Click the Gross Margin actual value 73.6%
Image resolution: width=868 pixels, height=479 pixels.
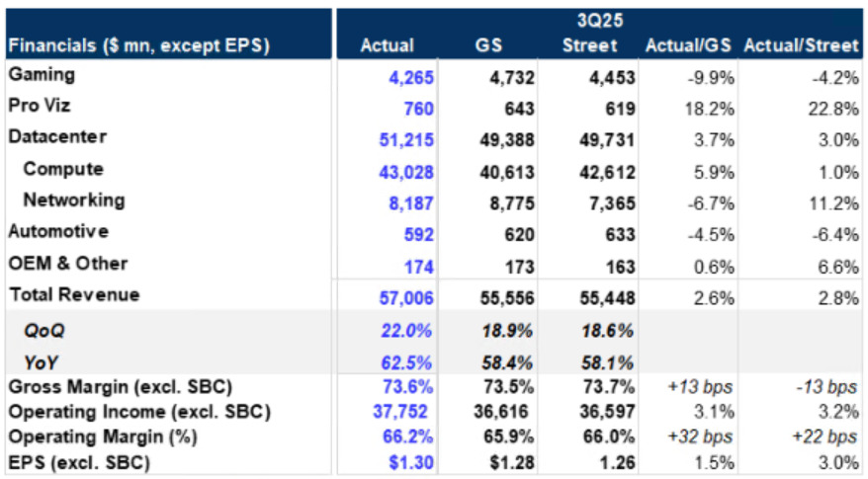tap(411, 386)
